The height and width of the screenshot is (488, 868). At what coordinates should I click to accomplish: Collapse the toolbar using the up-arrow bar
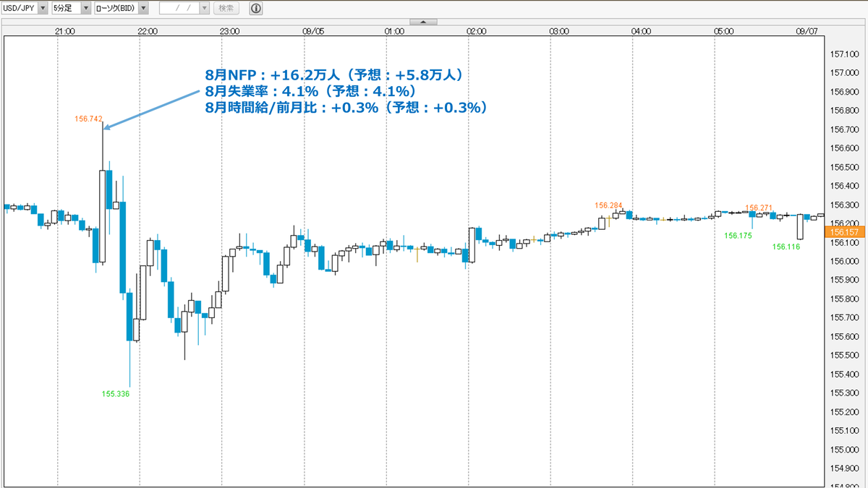click(423, 22)
